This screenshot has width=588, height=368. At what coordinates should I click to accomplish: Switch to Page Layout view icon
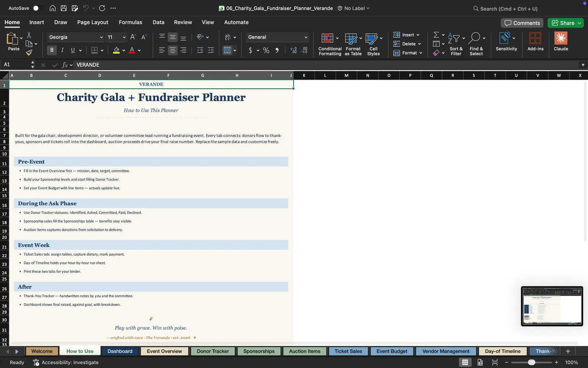(480, 362)
